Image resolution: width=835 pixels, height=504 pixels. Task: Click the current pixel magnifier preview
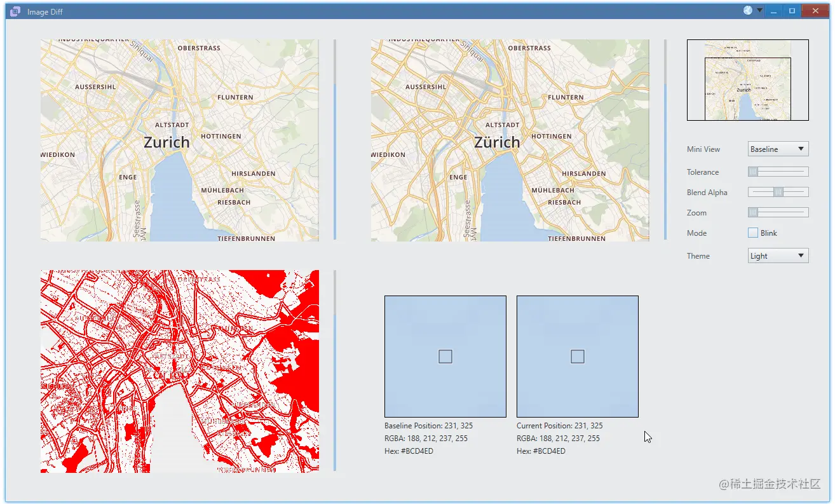coord(578,357)
